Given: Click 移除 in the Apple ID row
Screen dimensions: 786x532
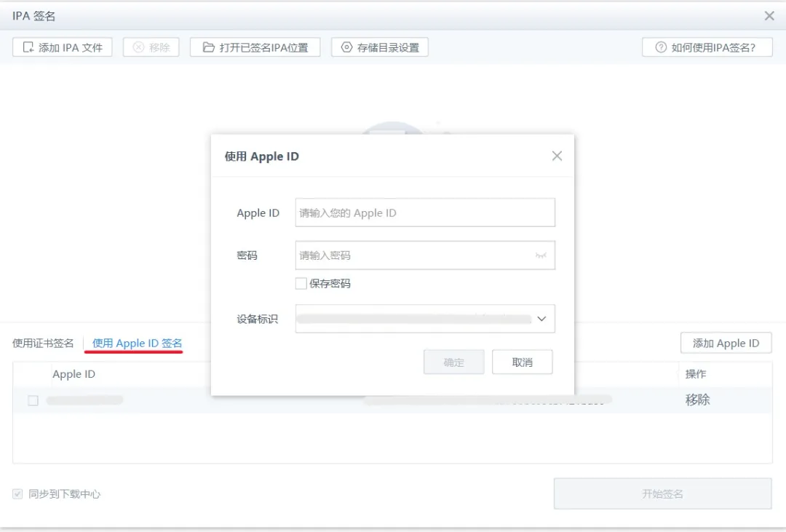Looking at the screenshot, I should (x=697, y=400).
